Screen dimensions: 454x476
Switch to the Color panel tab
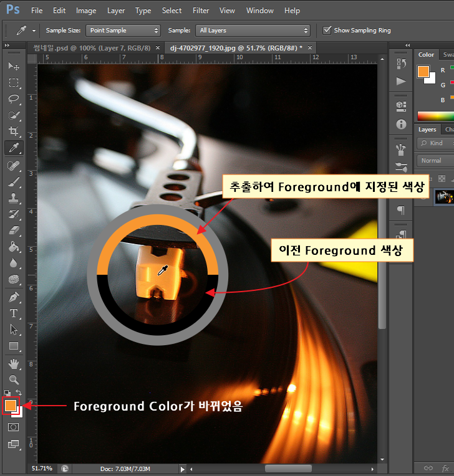tap(426, 55)
